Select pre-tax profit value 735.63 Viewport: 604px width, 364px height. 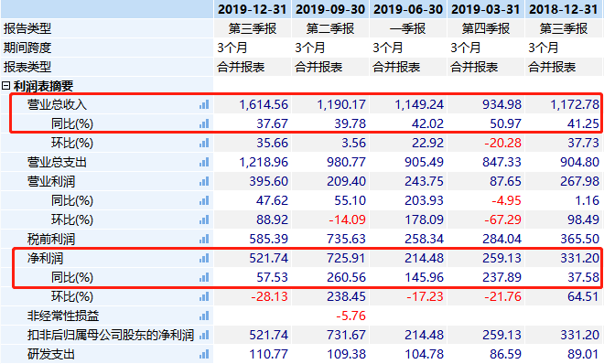(x=346, y=240)
